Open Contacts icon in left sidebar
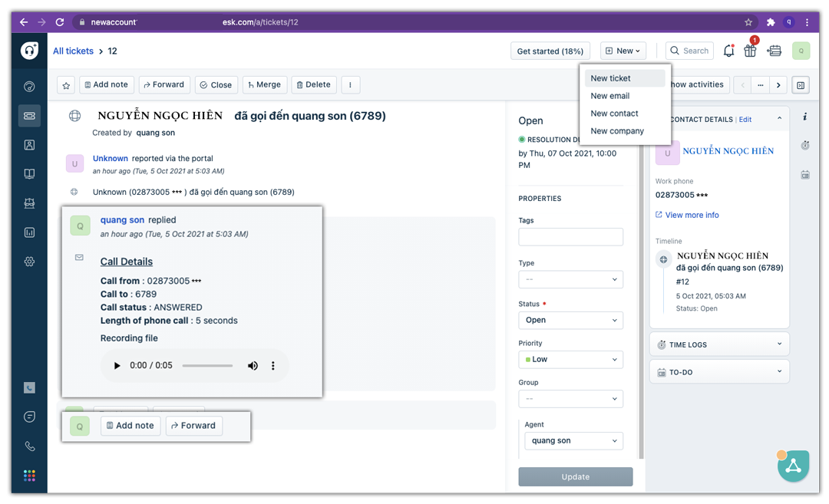This screenshot has width=829, height=504. point(29,145)
